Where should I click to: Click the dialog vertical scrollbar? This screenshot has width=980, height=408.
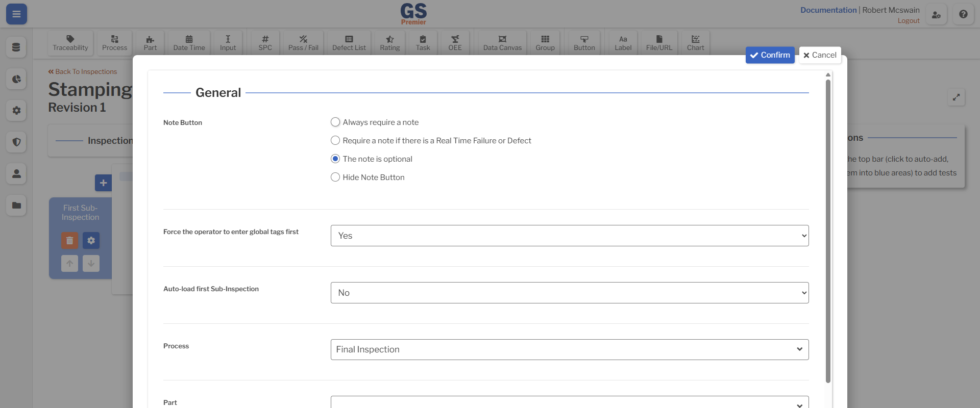coord(828,229)
